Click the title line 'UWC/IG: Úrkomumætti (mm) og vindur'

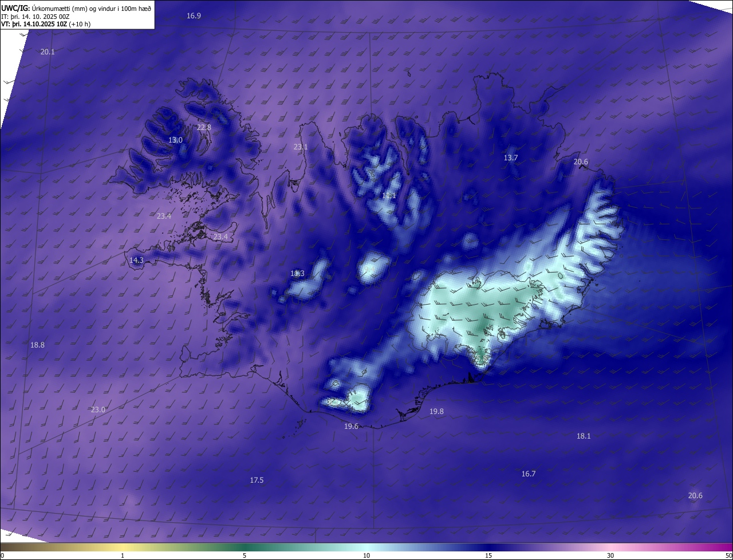point(76,7)
